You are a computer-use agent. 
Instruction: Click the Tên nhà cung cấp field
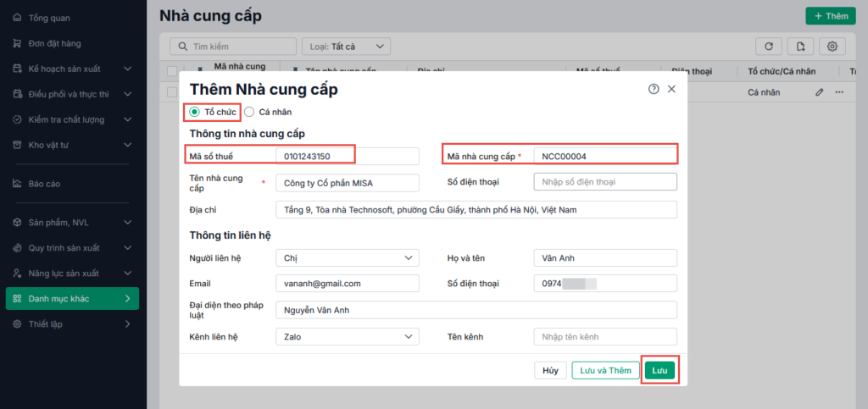click(x=347, y=183)
